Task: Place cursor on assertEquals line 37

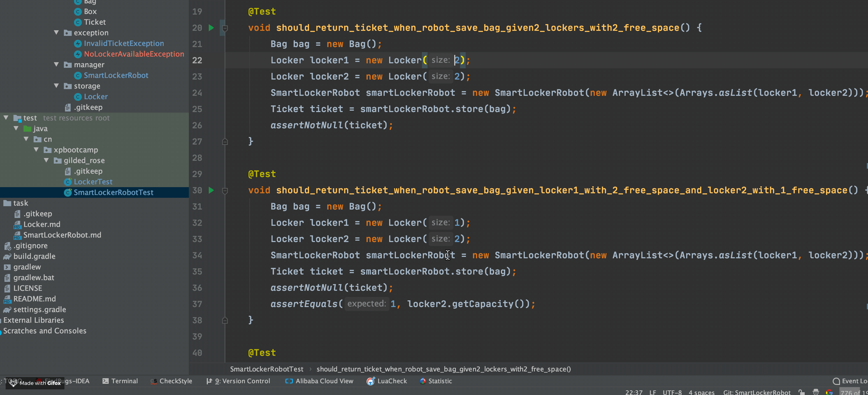Action: pyautogui.click(x=403, y=304)
